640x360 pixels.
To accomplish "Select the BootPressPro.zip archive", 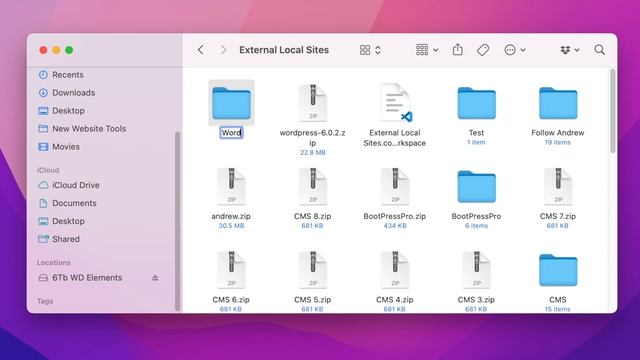I will point(395,186).
